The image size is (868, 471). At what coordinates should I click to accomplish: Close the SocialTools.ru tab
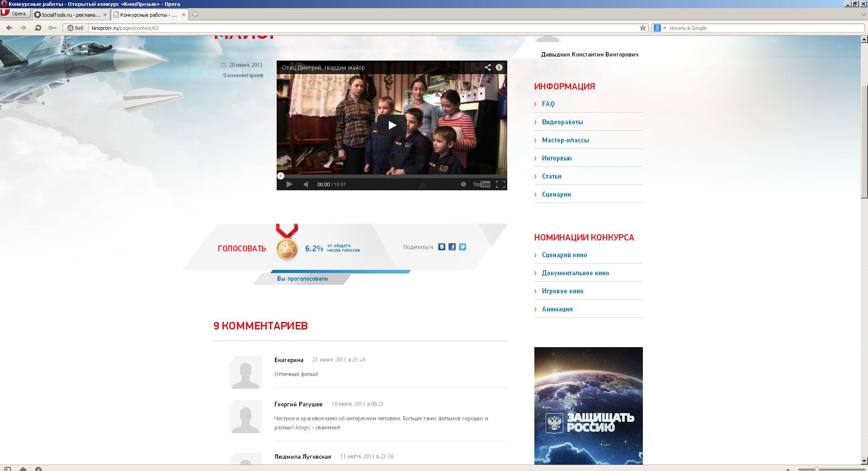(x=105, y=14)
